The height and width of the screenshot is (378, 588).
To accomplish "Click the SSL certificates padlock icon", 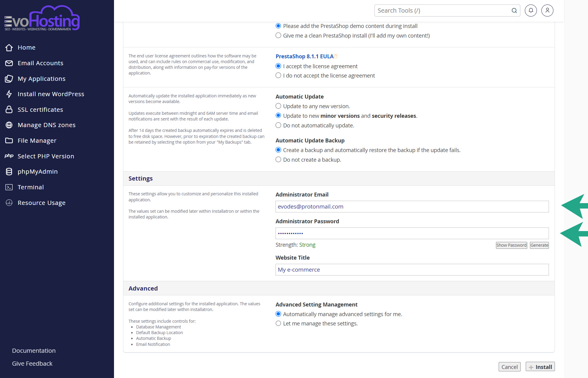I will [9, 110].
